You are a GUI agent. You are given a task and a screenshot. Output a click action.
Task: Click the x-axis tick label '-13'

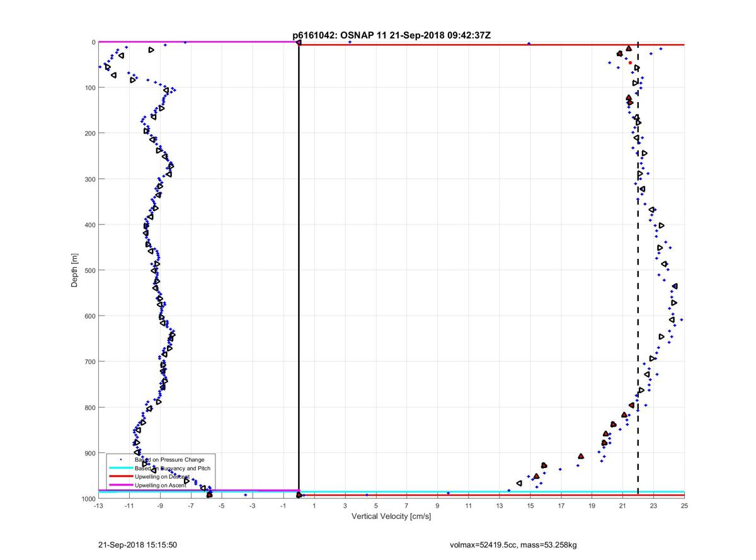point(98,505)
